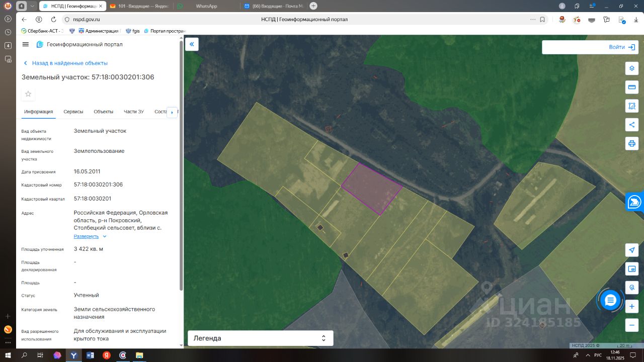Image resolution: width=644 pixels, height=362 pixels.
Task: Reload the current page
Action: (x=53, y=20)
